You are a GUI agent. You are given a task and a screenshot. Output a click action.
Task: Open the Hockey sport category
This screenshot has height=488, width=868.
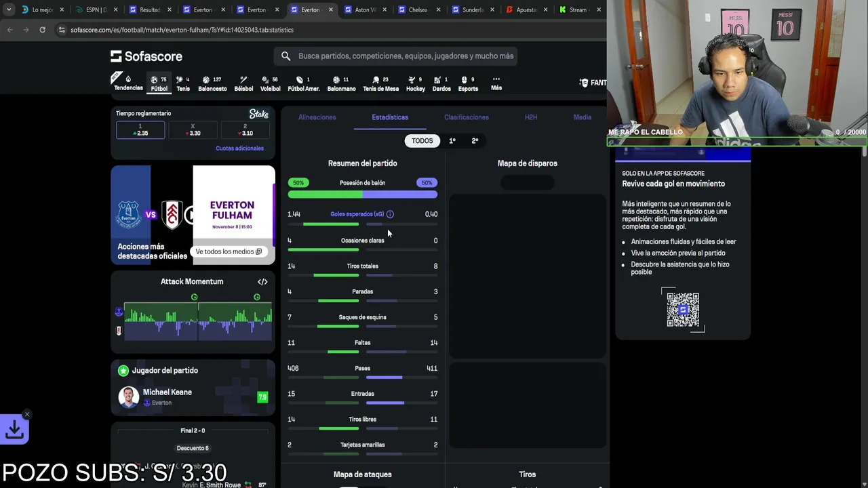click(415, 83)
